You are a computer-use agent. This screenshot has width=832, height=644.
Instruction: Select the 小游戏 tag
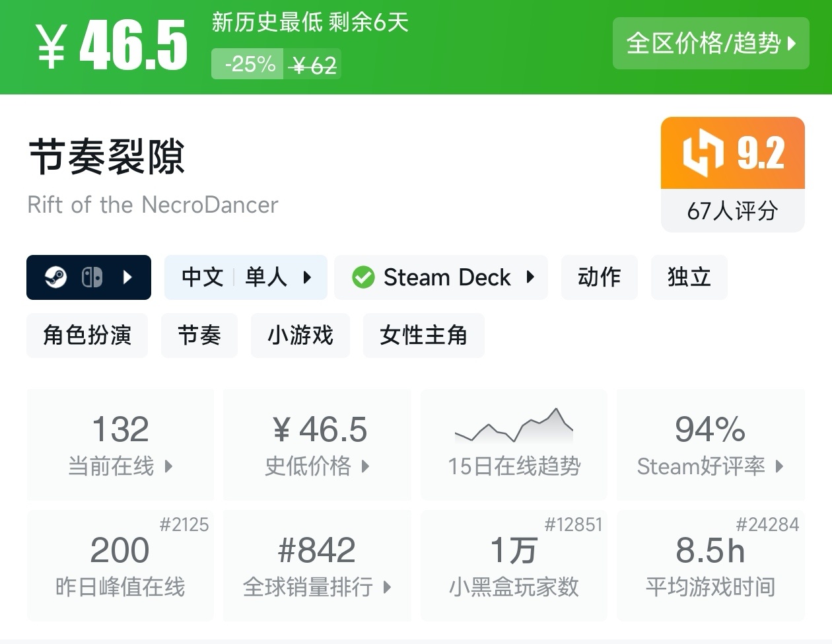pos(300,336)
